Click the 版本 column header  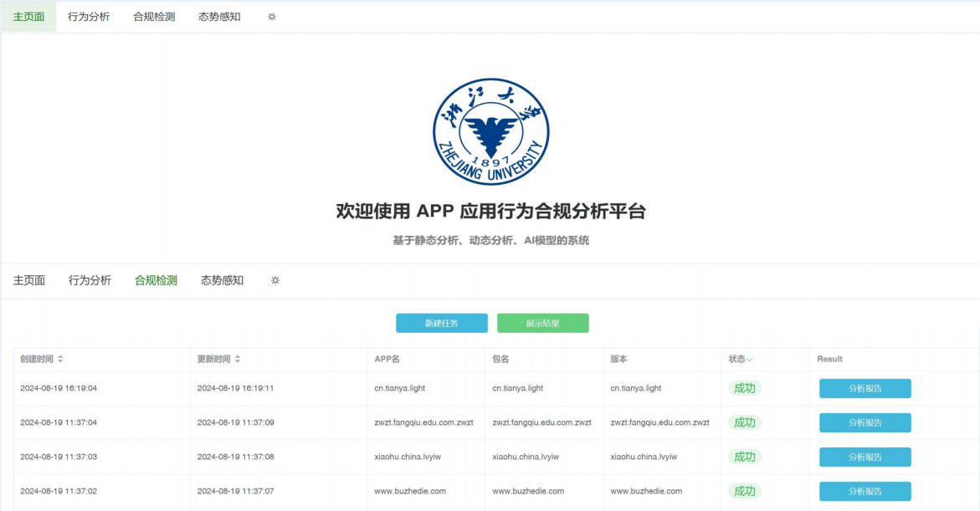pos(618,359)
